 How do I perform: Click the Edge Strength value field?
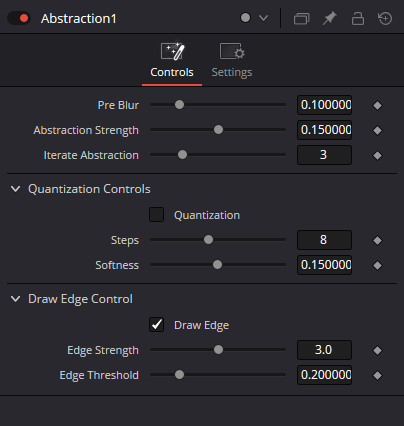tap(324, 350)
